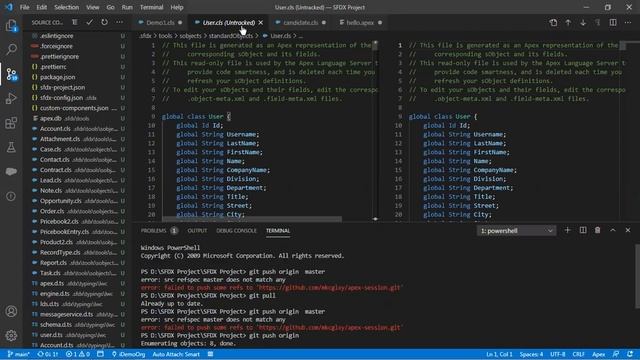Open the Run and Debug view
Screen dimensions: 640x360
(11, 98)
